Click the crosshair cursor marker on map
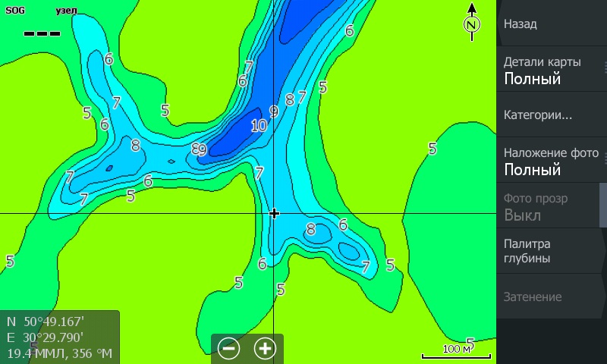The width and height of the screenshot is (607, 364). 274,214
